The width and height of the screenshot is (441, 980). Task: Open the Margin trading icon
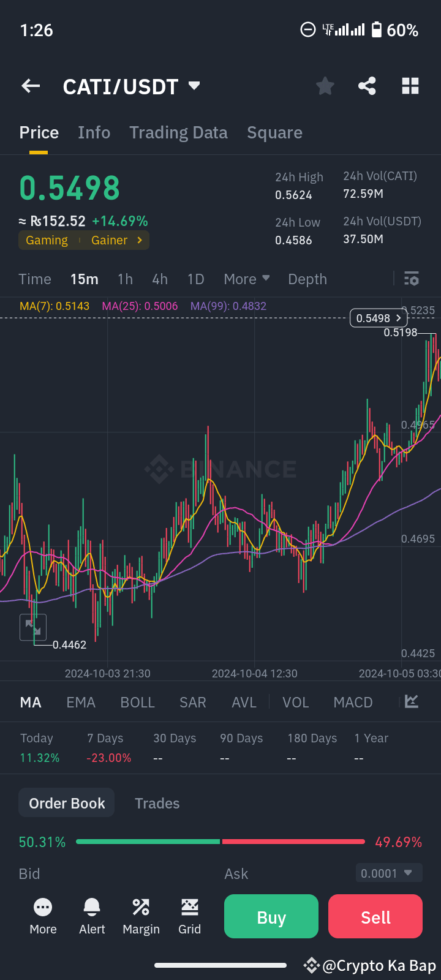tap(141, 916)
